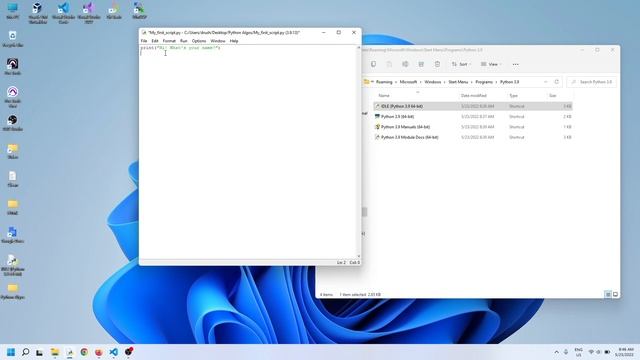Click the print line in the IDLE editor

pos(180,48)
